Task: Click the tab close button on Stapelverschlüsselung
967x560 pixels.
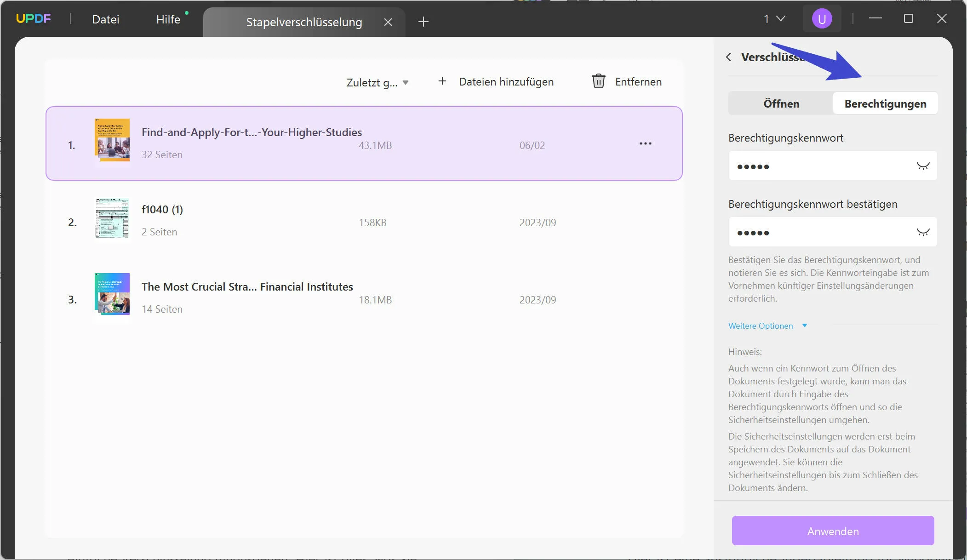Action: (388, 22)
